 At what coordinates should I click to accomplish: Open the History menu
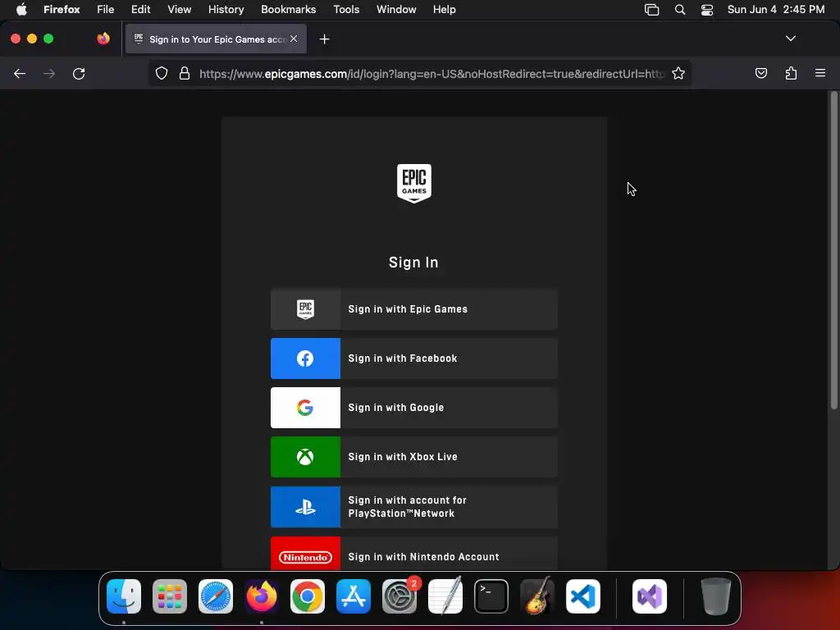pos(226,10)
